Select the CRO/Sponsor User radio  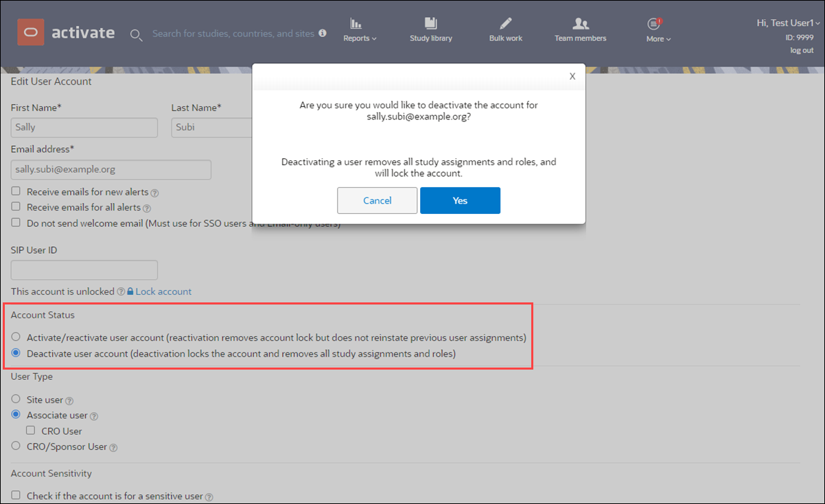pos(16,446)
